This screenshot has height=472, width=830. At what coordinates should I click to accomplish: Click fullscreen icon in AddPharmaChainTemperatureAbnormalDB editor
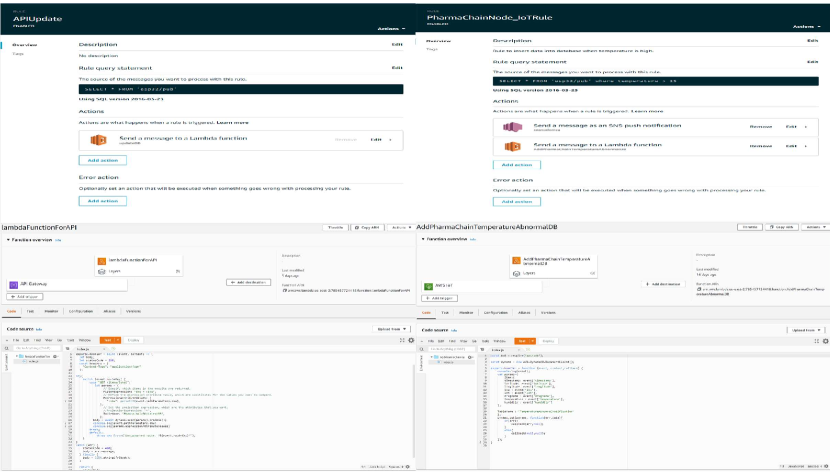click(x=817, y=341)
